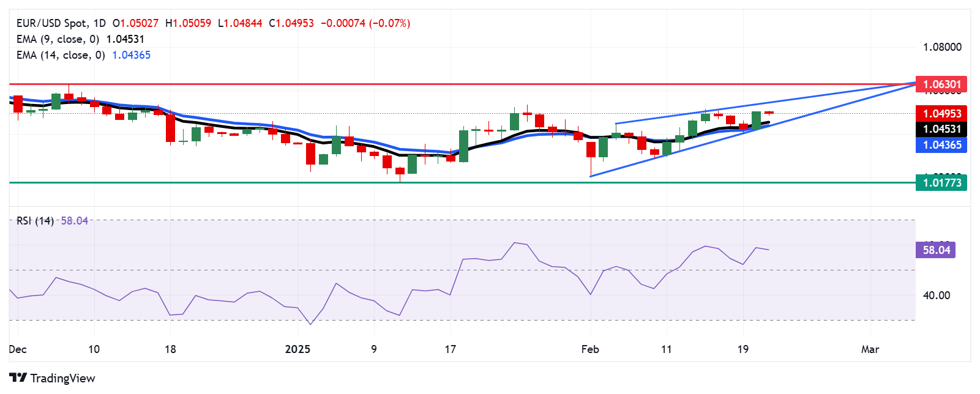
Task: Select the EMA 14 close indicator legend
Action: (83, 55)
